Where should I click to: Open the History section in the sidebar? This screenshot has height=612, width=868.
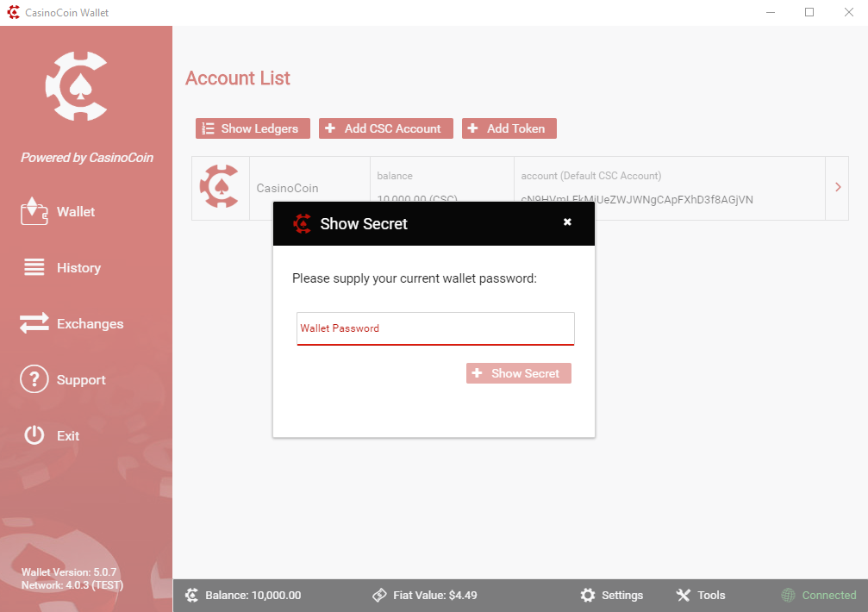click(78, 268)
